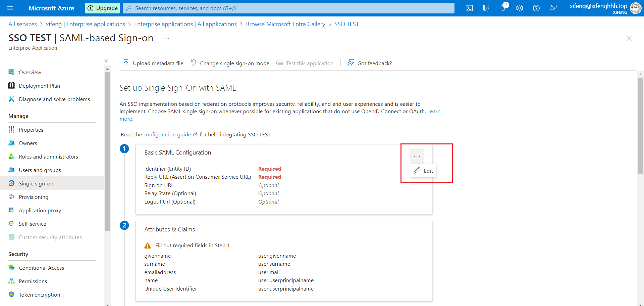Click the Conditional Access icon
Image resolution: width=644 pixels, height=306 pixels.
11,267
